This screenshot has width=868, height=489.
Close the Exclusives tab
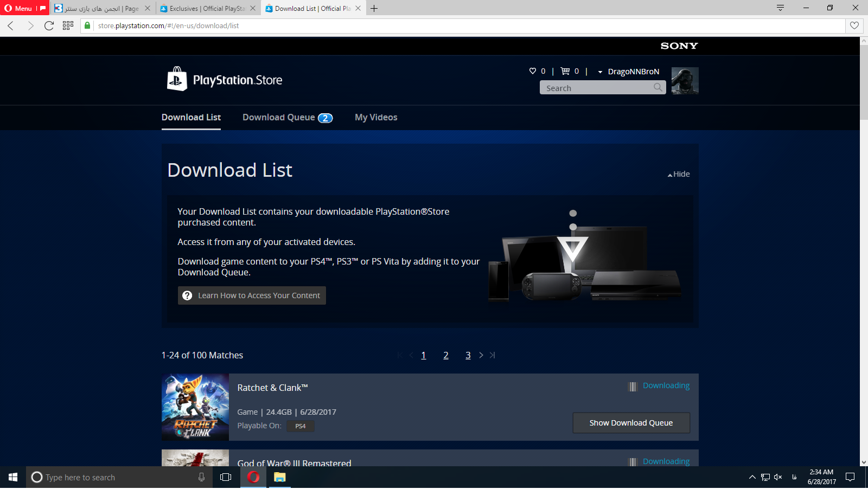pos(253,8)
